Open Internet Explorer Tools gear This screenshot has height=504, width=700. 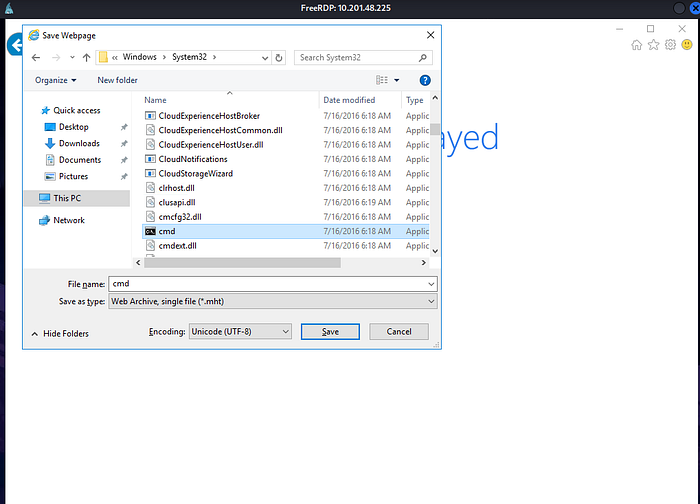[x=670, y=45]
